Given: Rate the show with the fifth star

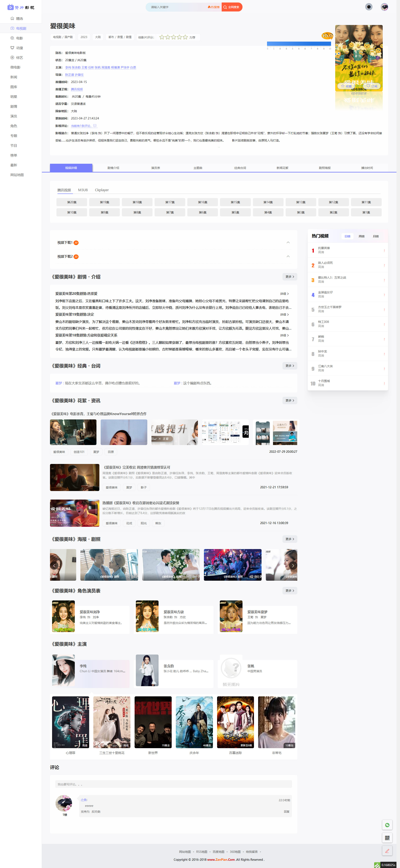Looking at the screenshot, I should 185,37.
